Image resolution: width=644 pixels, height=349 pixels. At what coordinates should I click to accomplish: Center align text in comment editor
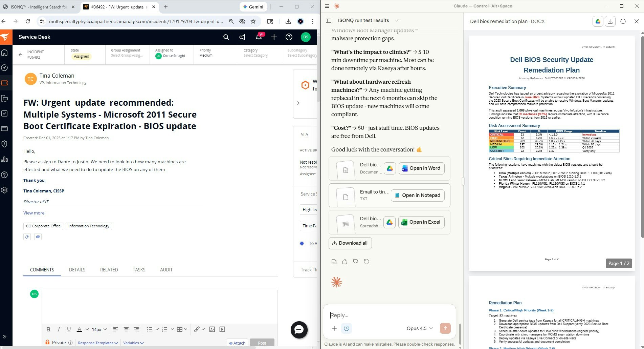126,329
